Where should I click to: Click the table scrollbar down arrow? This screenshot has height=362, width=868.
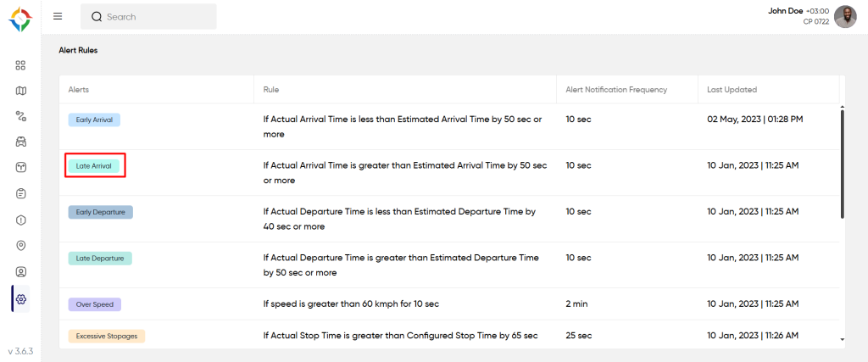tap(842, 339)
